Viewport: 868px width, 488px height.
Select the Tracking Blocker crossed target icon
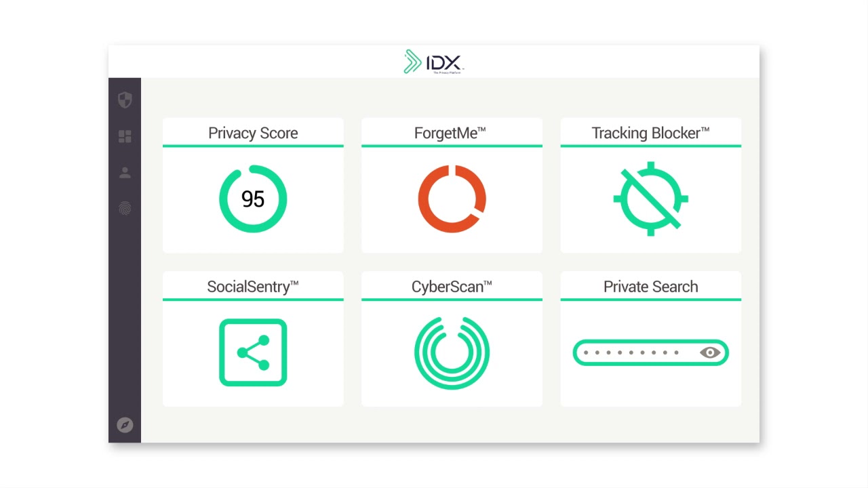click(651, 199)
